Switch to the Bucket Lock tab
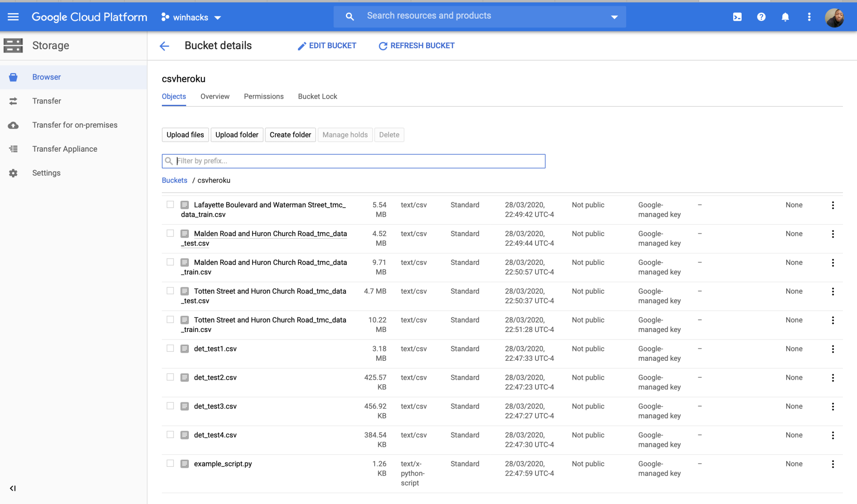The image size is (857, 504). coord(317,96)
